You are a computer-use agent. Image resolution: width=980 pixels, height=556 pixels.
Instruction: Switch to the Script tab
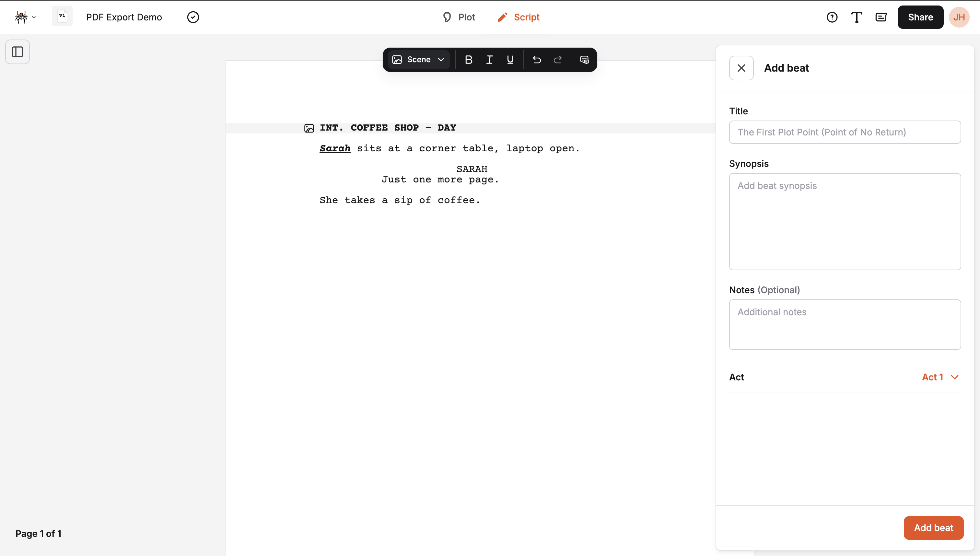point(518,17)
